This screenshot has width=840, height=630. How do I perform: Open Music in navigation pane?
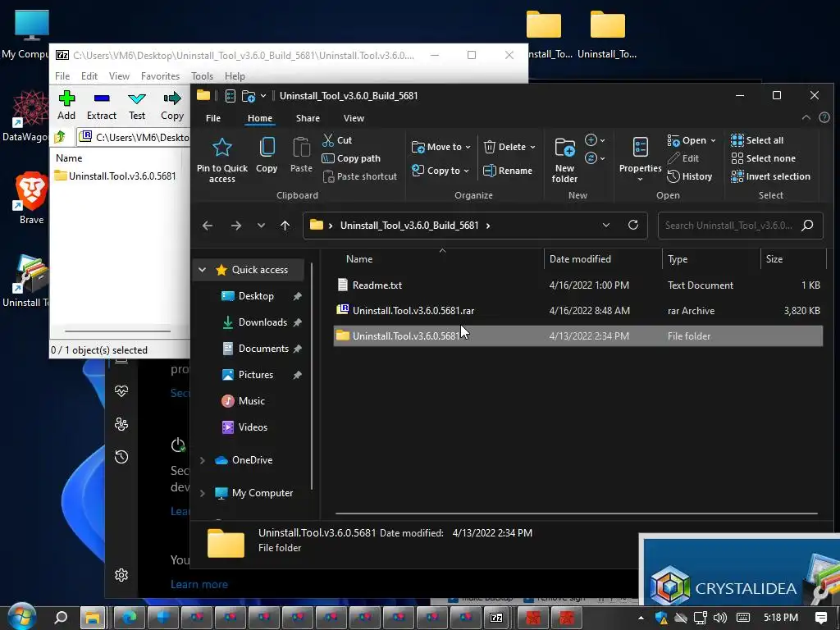tap(252, 401)
